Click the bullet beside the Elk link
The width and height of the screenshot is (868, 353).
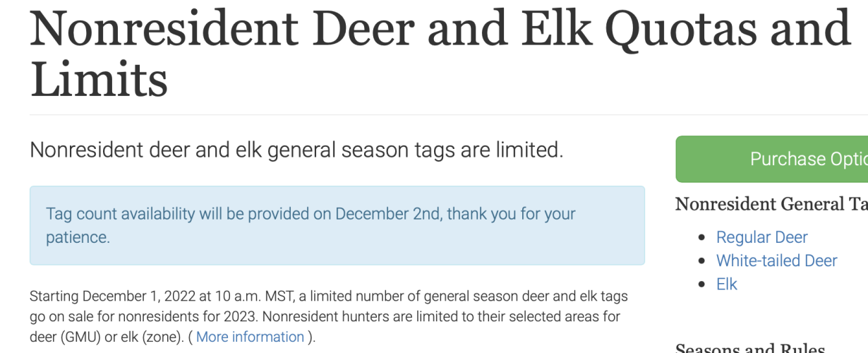click(x=701, y=285)
